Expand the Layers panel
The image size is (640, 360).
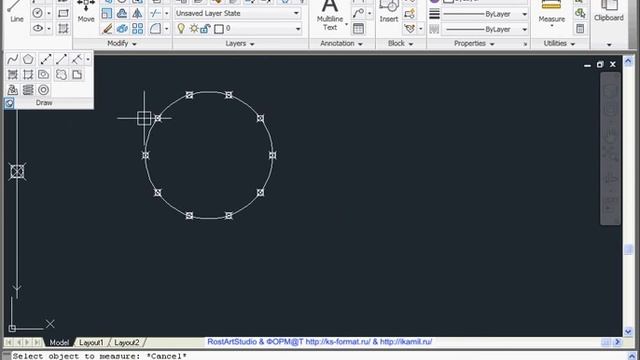pos(240,43)
